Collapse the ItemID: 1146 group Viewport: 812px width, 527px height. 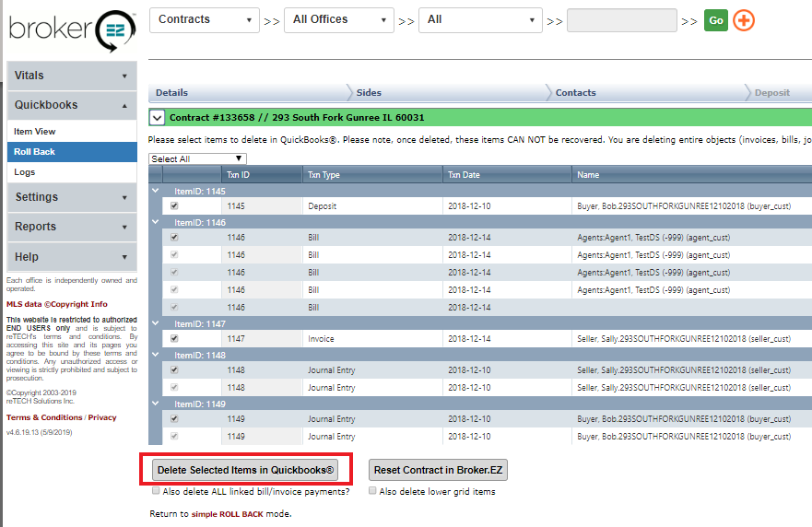[x=155, y=222]
